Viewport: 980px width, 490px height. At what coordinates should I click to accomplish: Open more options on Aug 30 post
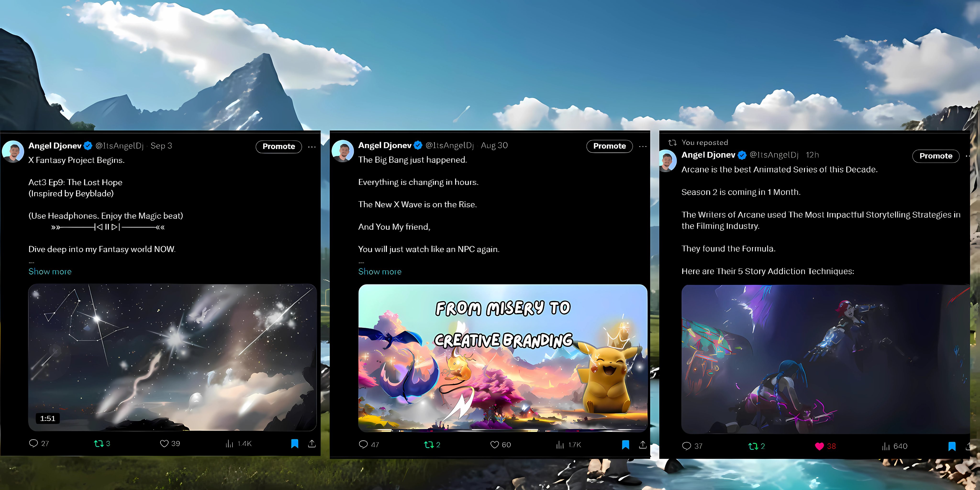click(643, 146)
